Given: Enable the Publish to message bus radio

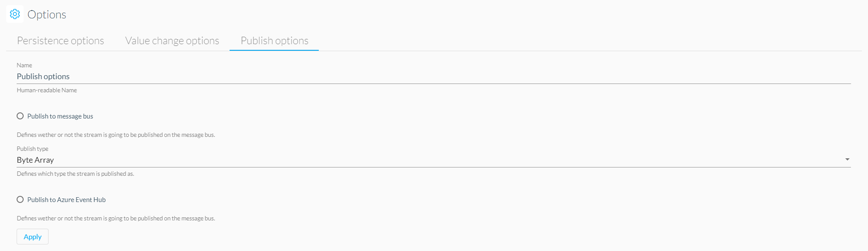Looking at the screenshot, I should coord(20,116).
